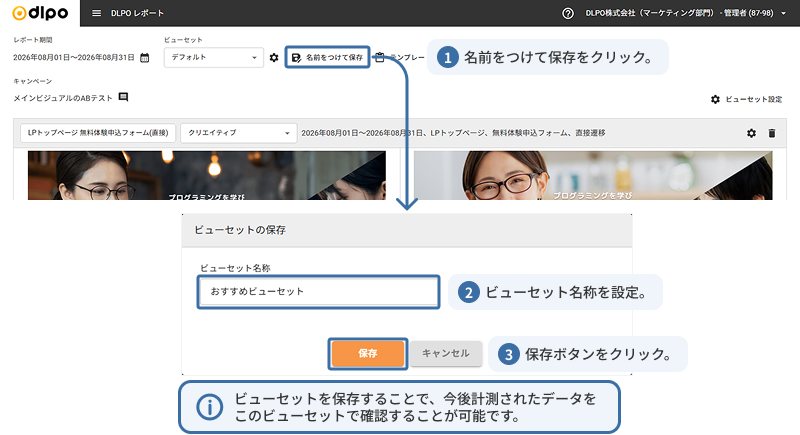Click the LPトップページ 無料体験申込フォーム(直接) button

tap(98, 133)
